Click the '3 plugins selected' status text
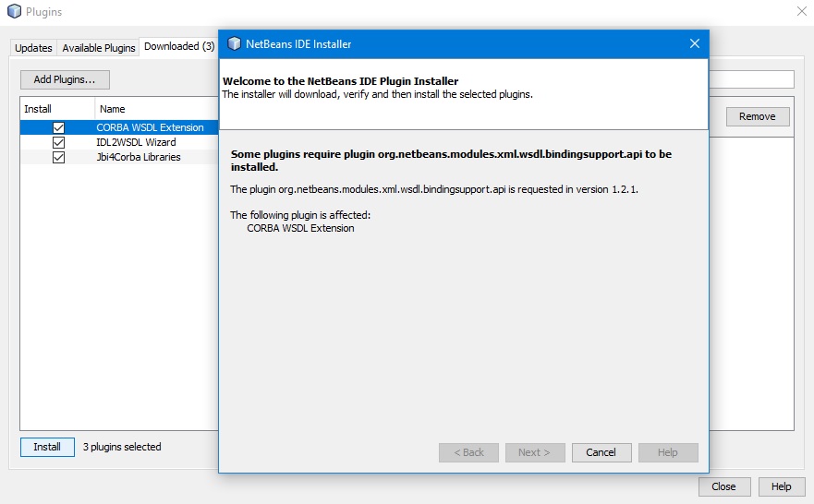The width and height of the screenshot is (814, 504). (122, 447)
